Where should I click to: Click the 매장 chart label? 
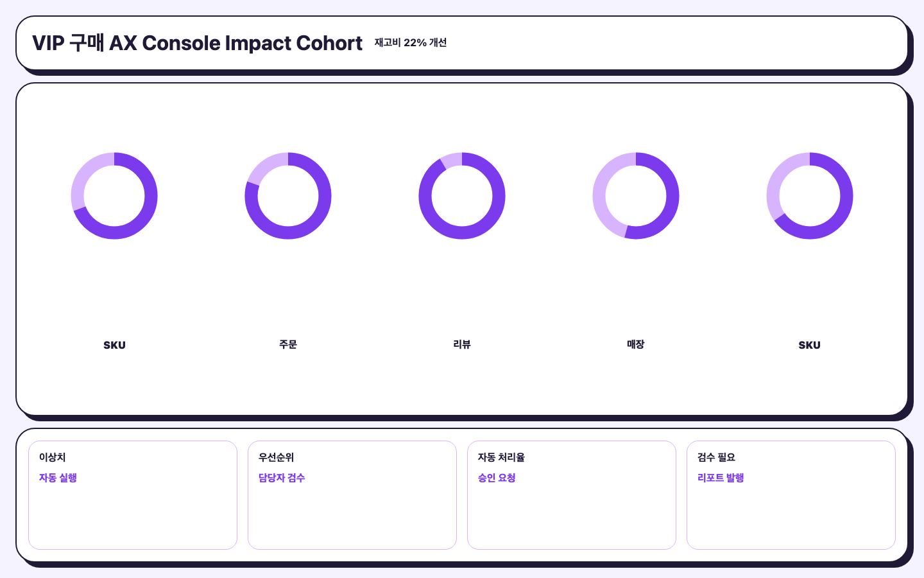[636, 345]
